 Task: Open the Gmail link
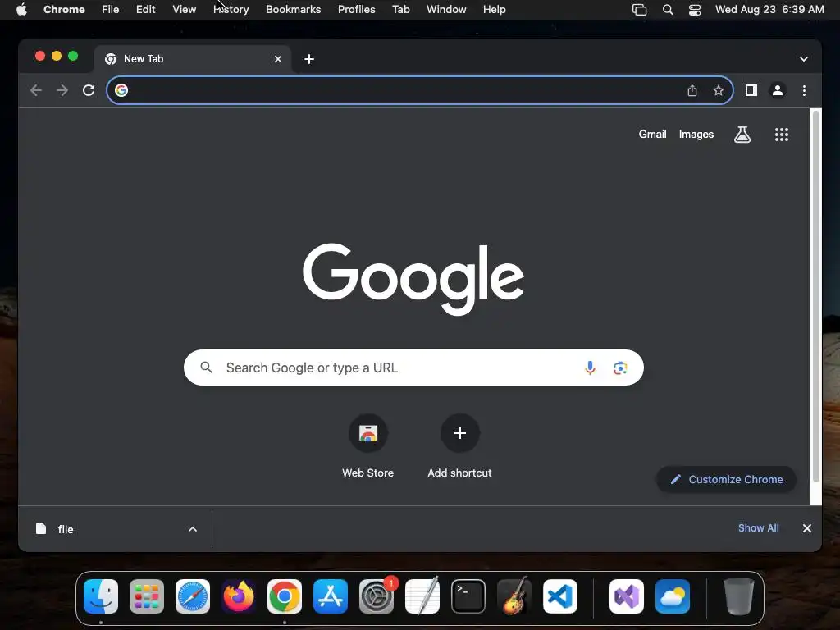652,135
